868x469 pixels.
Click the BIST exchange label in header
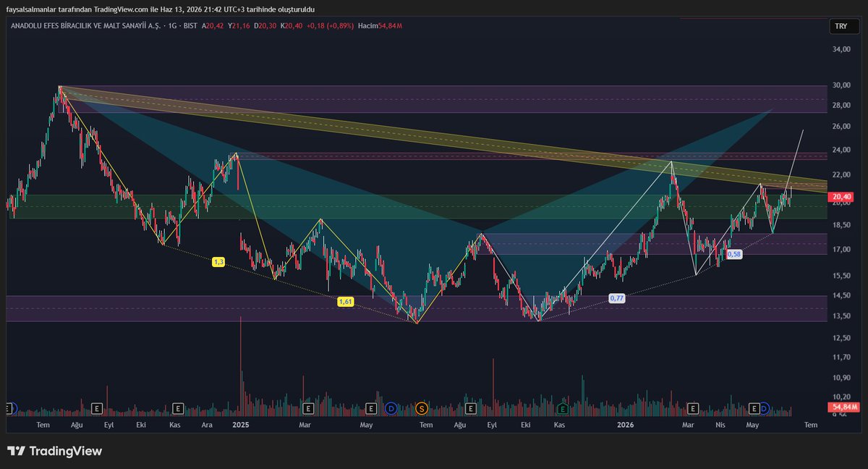(192, 26)
